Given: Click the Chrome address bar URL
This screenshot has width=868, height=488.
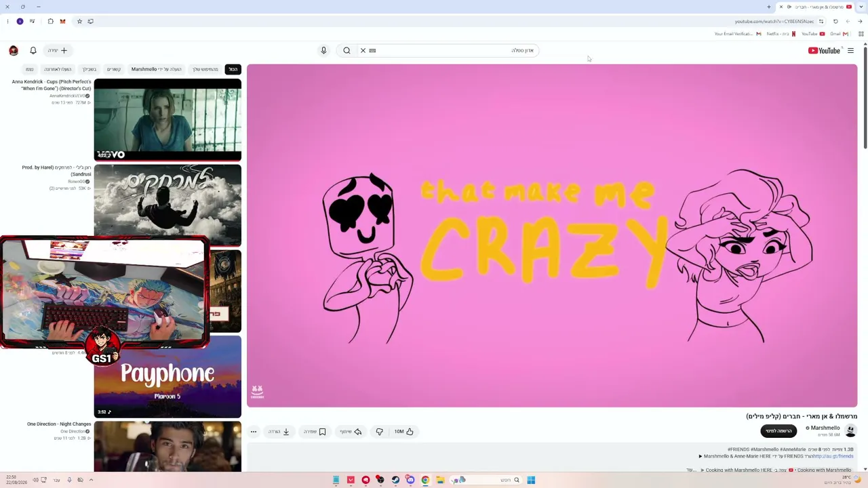Looking at the screenshot, I should coord(774,22).
